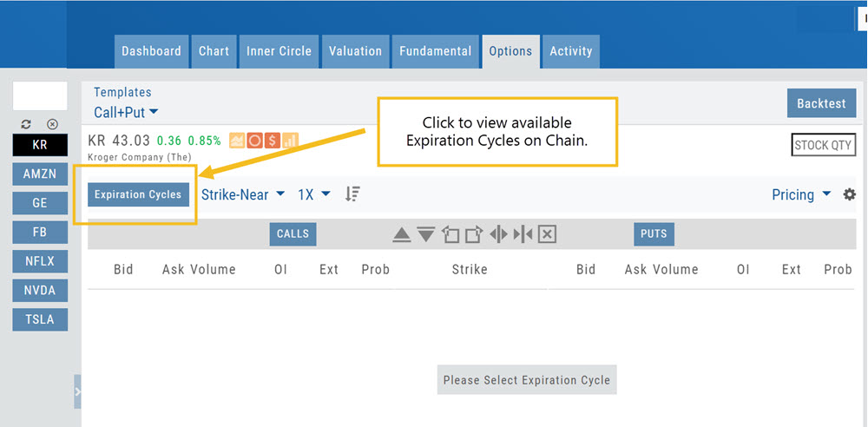Click the refresh watchlist icon

click(x=26, y=124)
